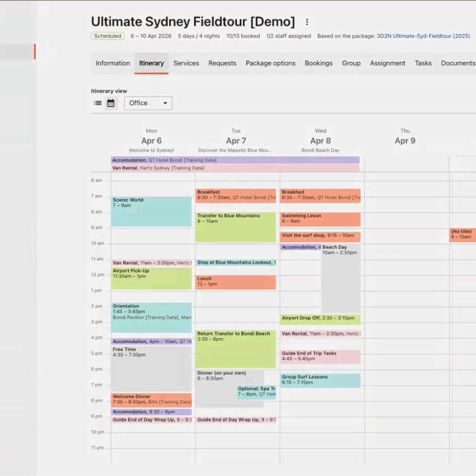The width and height of the screenshot is (476, 476).
Task: Click the Scheduled status badge
Action: (x=107, y=36)
